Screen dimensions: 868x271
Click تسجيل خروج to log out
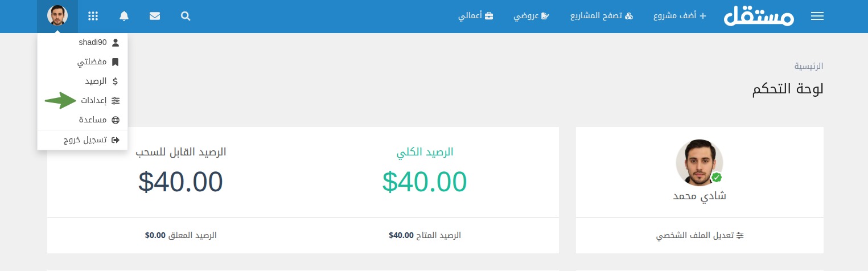[x=91, y=140]
